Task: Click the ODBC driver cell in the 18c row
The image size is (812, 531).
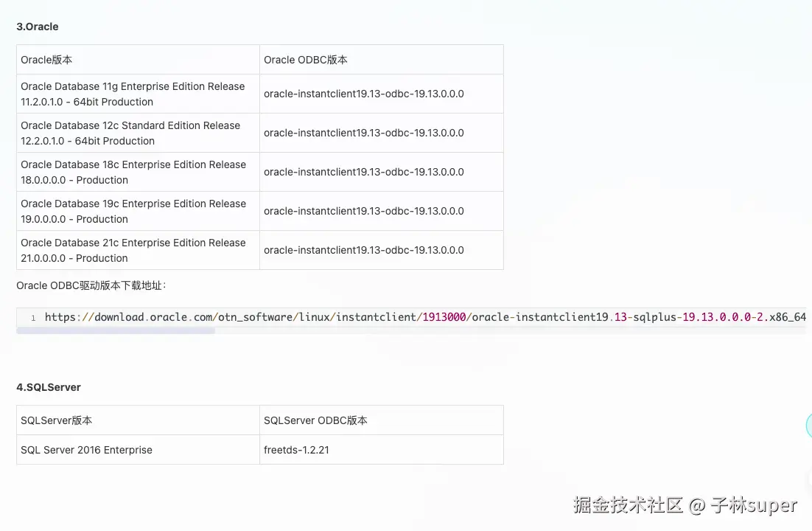Action: pyautogui.click(x=381, y=172)
